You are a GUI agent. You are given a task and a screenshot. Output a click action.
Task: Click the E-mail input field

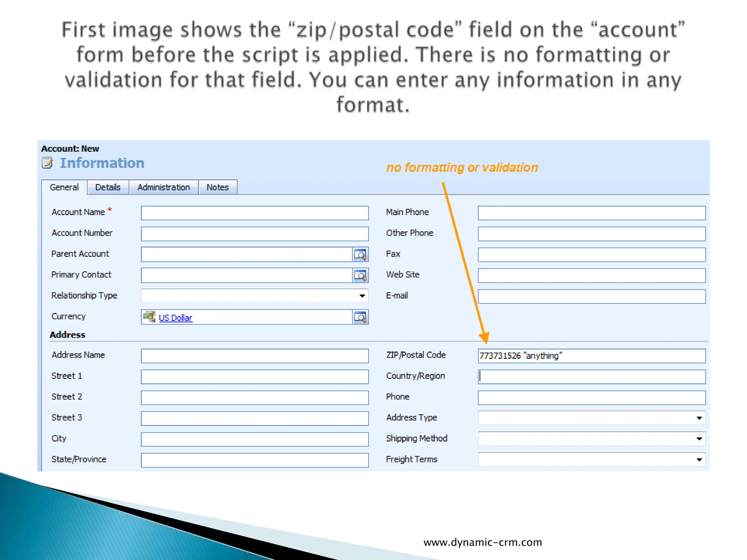point(591,296)
